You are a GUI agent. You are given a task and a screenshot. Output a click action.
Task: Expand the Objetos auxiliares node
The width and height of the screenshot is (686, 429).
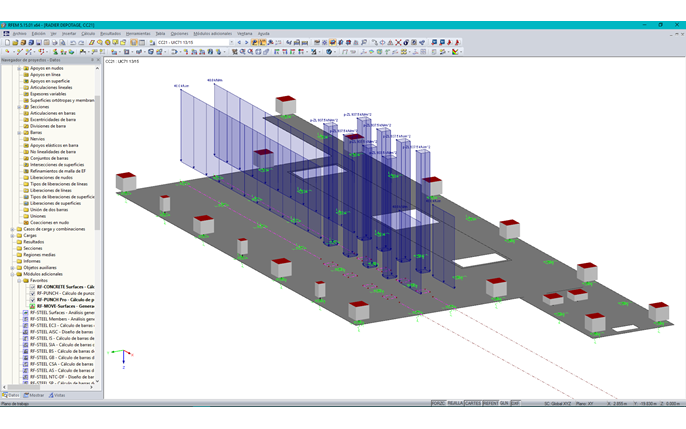point(12,268)
